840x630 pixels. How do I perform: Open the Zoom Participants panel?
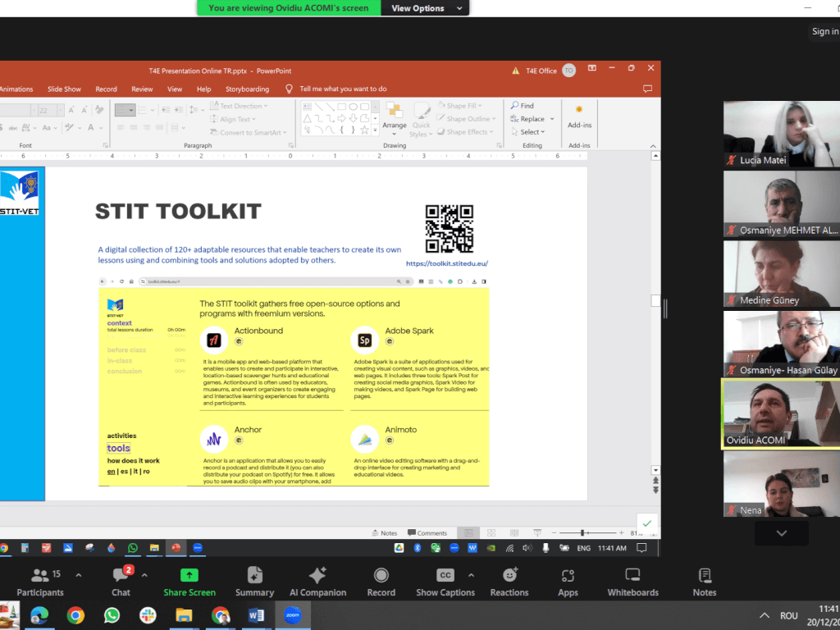[40, 582]
